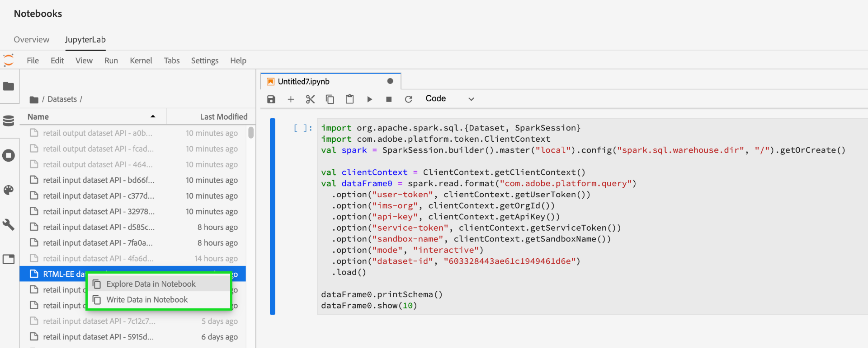
Task: Select the highlighted RTML-EE dataset row
Action: point(133,274)
